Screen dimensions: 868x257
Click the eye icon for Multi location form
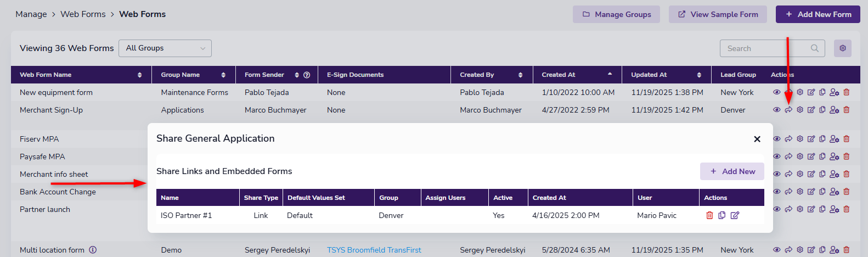(776, 250)
